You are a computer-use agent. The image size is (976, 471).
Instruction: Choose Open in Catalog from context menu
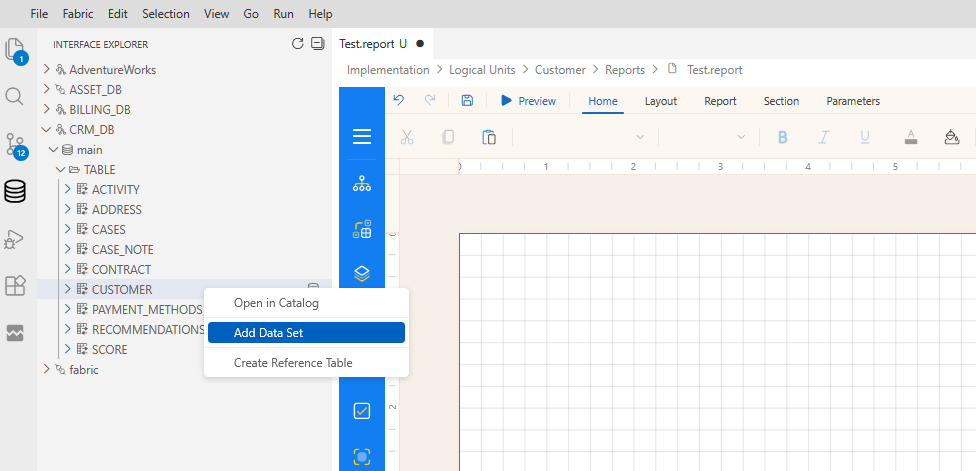(306, 303)
